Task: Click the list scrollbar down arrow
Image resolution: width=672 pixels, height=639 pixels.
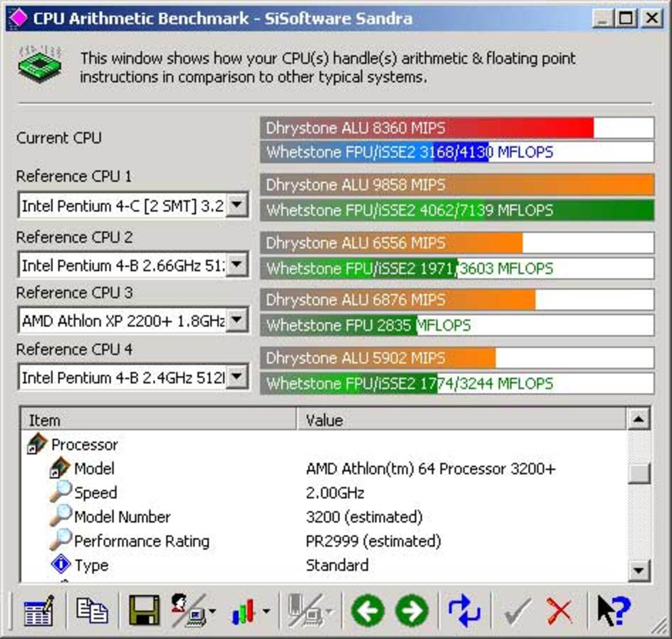Action: point(639,570)
